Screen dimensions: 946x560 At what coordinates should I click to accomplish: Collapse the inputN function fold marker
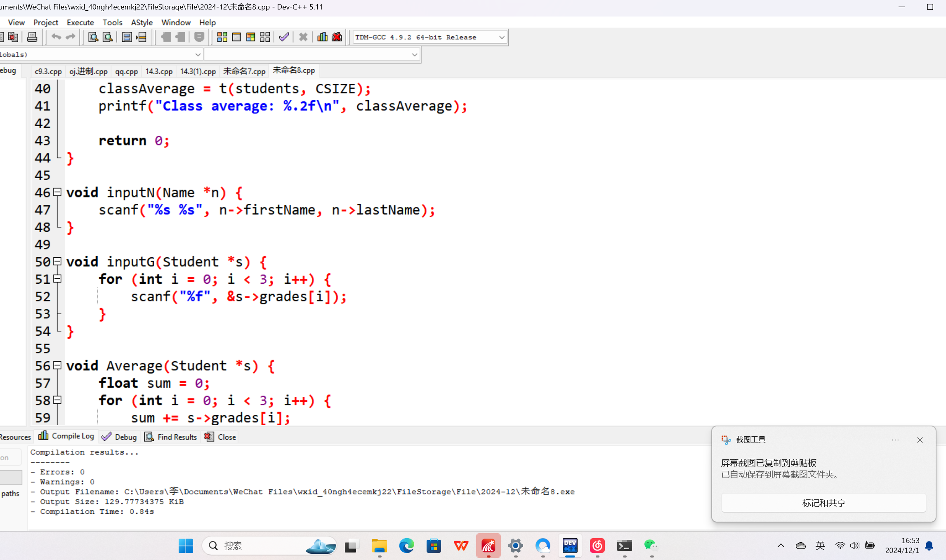pyautogui.click(x=58, y=192)
